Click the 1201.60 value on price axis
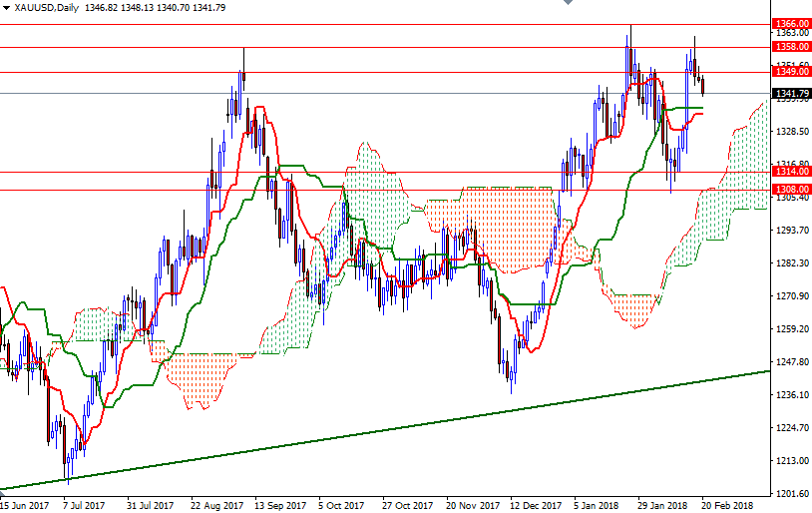Viewport: 812px width, 513px height. 791,493
